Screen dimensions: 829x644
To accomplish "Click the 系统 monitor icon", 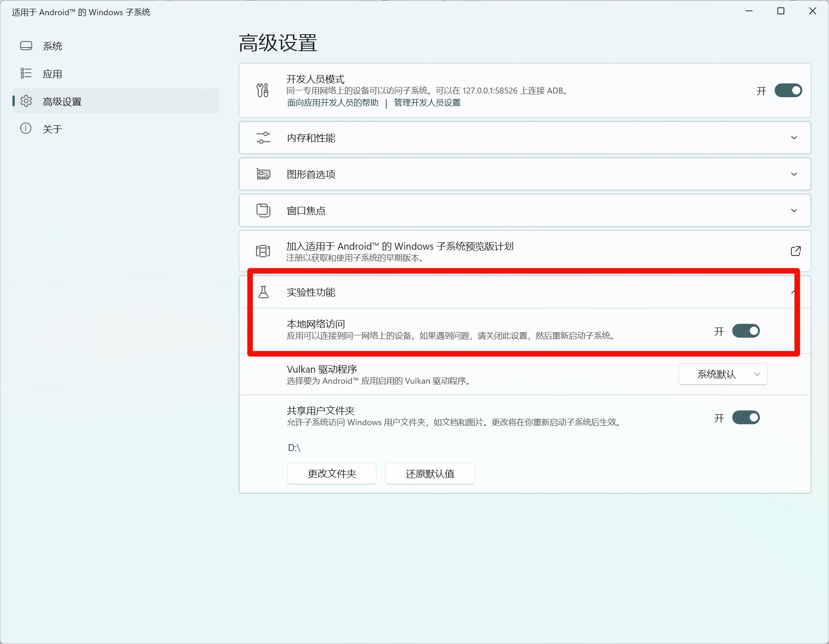I will pyautogui.click(x=26, y=46).
